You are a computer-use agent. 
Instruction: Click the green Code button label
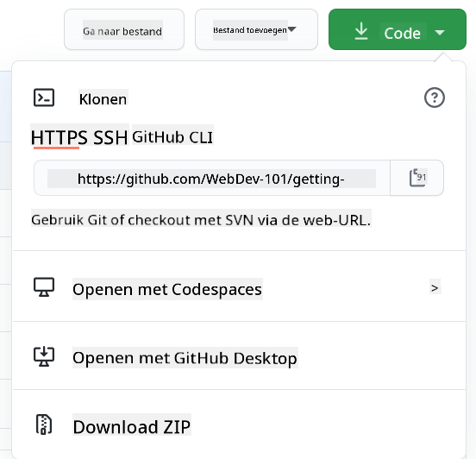point(402,33)
